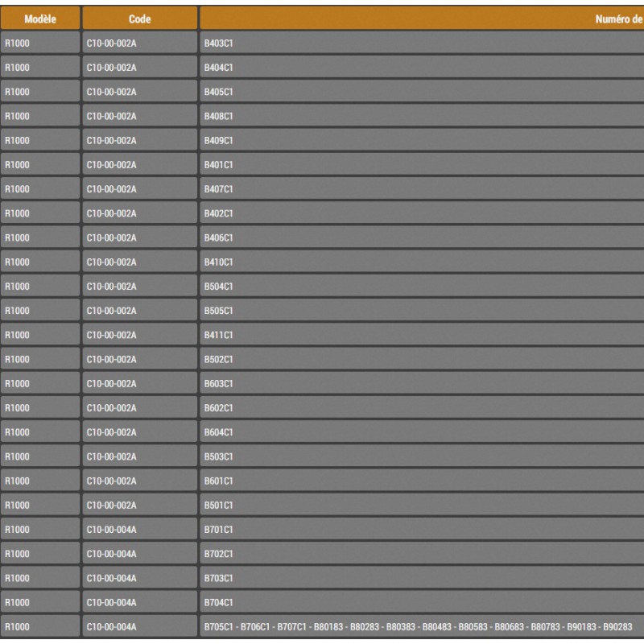Click the R1000 model cell in the B602C1 row
Viewport: 644px width, 644px height.
coord(40,407)
